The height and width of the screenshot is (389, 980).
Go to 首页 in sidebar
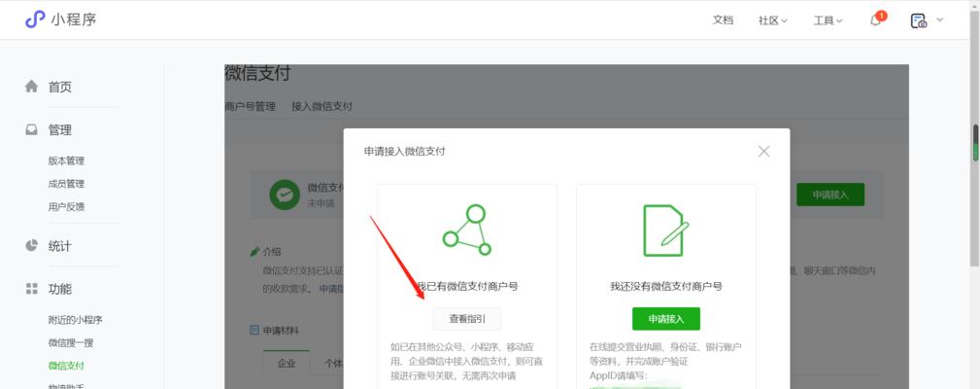[60, 87]
